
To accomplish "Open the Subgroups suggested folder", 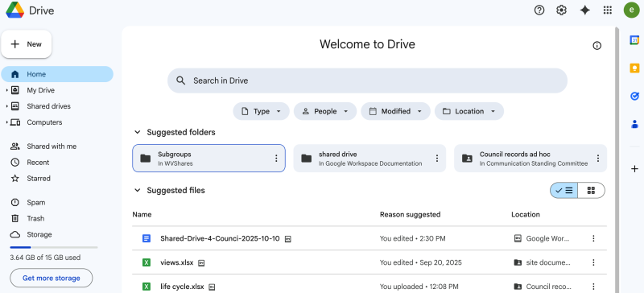I will pyautogui.click(x=208, y=159).
